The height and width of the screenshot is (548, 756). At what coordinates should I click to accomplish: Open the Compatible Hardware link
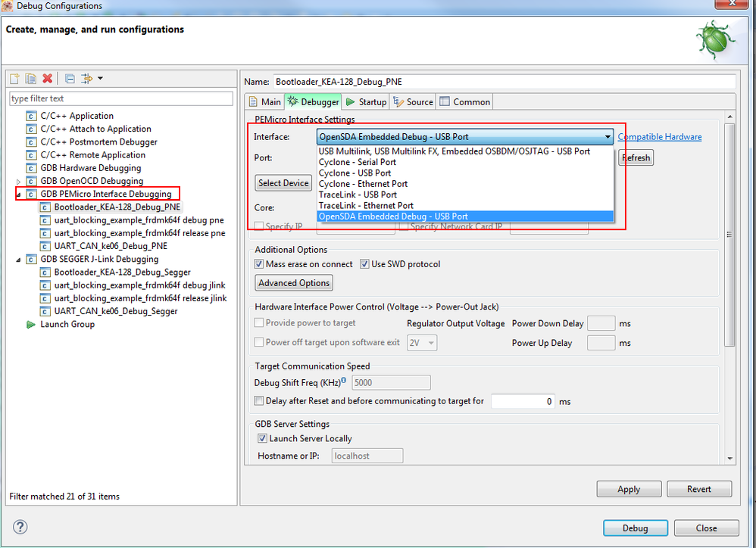(x=660, y=137)
